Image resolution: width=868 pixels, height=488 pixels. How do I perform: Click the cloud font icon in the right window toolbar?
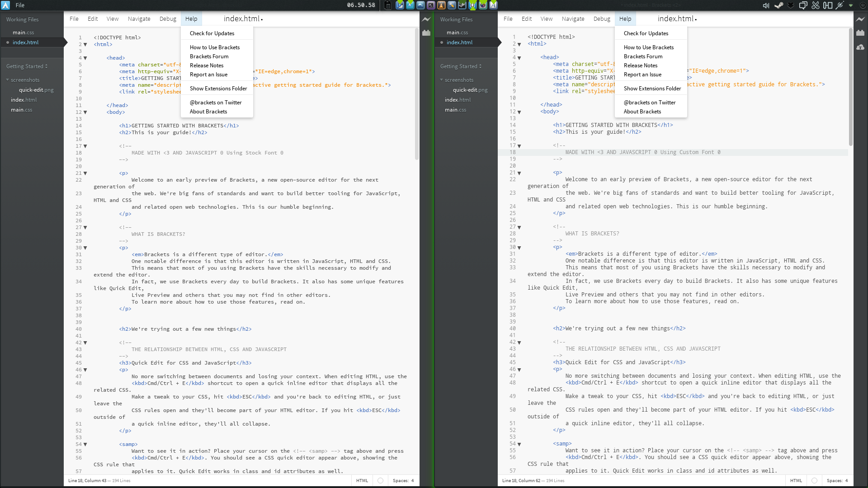pos(860,47)
